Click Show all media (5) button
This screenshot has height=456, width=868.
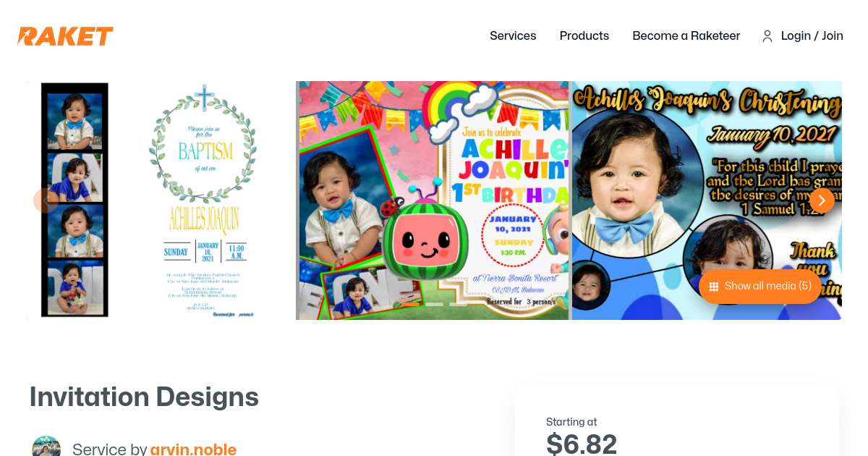(759, 287)
